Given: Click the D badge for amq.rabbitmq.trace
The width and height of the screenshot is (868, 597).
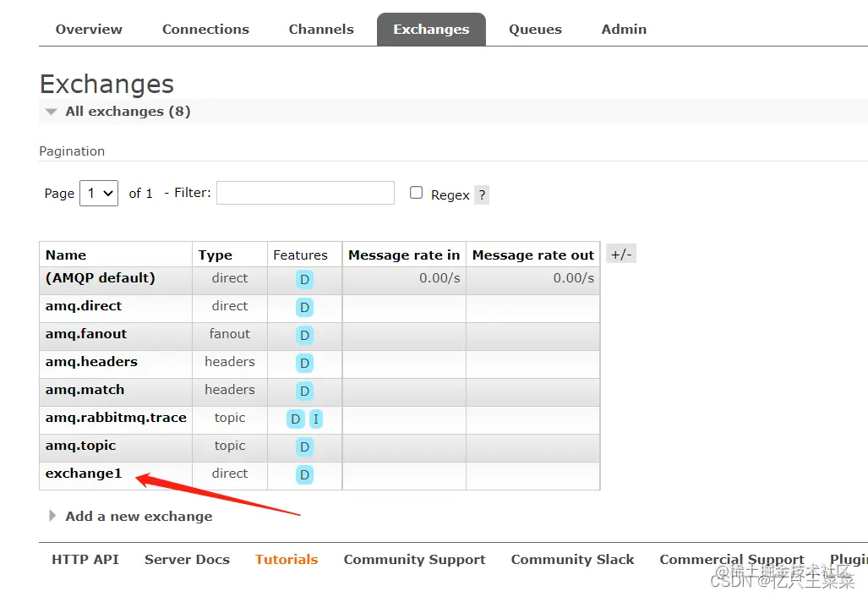Looking at the screenshot, I should [x=296, y=419].
